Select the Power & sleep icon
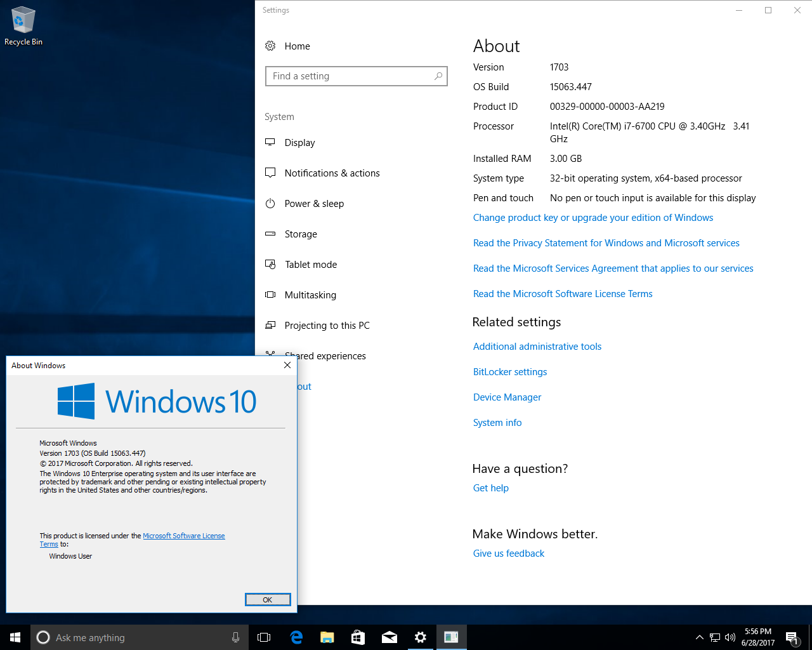Screen dimensions: 812x650 pyautogui.click(x=270, y=203)
